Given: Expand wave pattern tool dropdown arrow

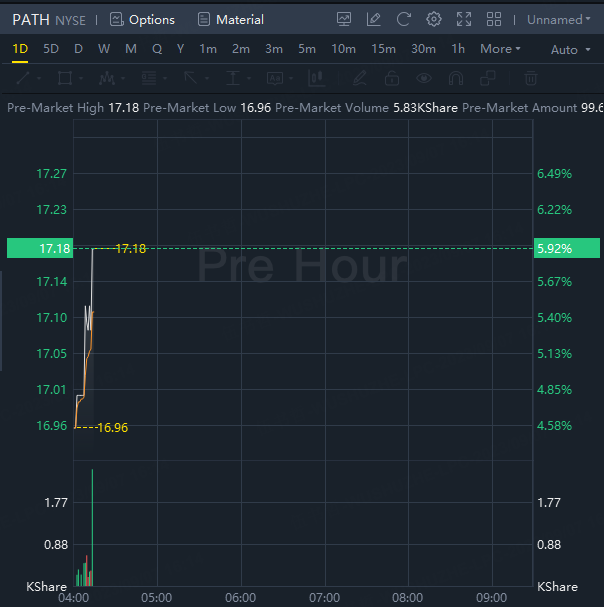Looking at the screenshot, I should tap(123, 78).
